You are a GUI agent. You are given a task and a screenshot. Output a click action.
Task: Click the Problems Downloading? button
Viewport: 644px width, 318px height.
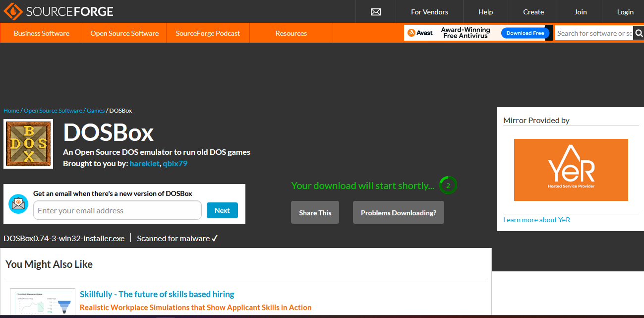(398, 212)
